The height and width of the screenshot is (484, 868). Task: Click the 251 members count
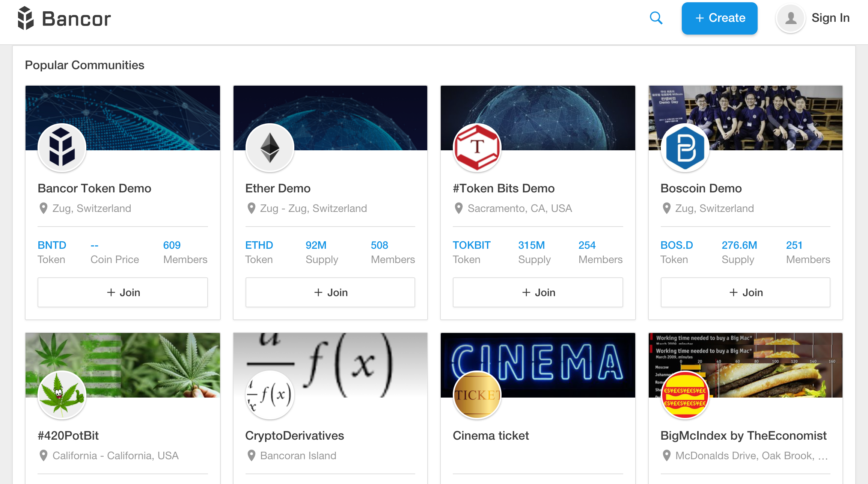point(794,245)
